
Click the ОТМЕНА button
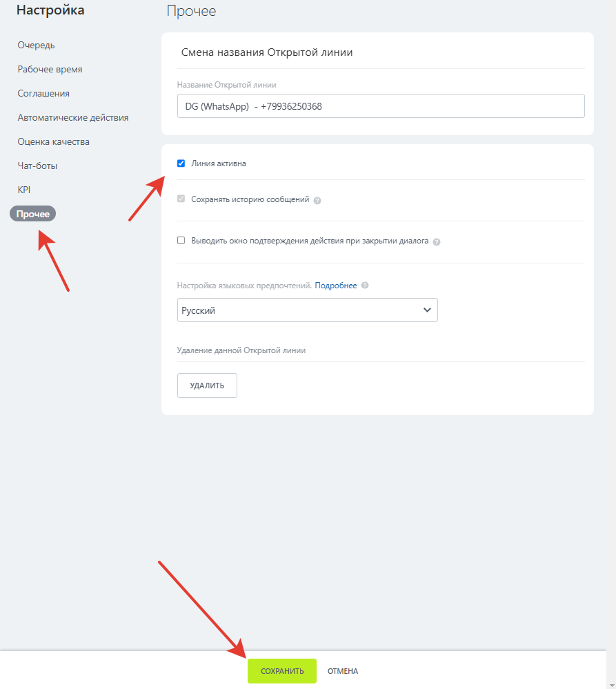tap(343, 671)
